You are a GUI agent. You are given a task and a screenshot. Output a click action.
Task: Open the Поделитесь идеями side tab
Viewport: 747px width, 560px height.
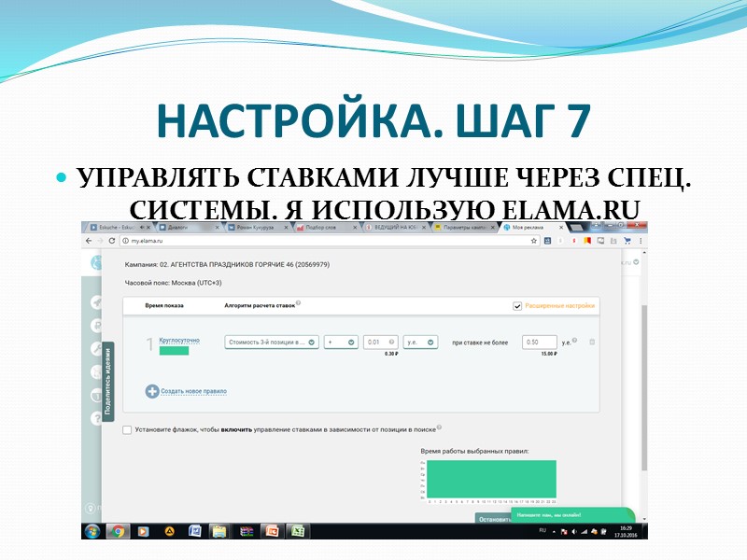tap(108, 383)
